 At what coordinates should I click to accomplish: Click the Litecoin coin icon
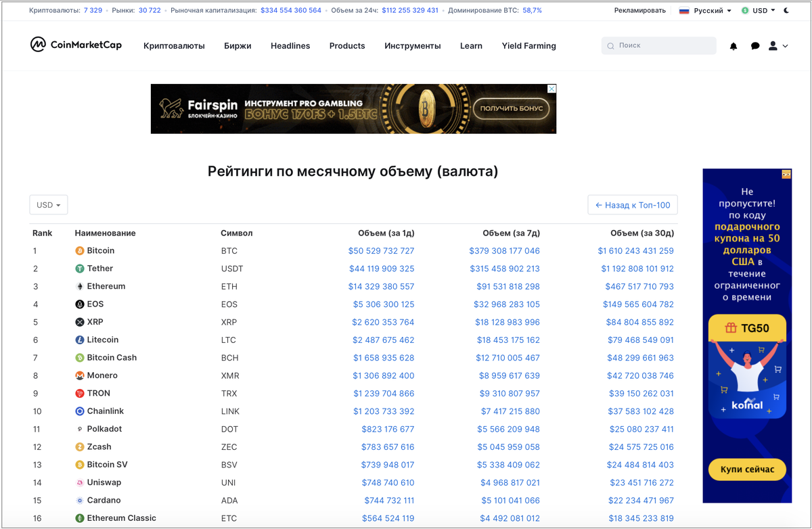pos(80,340)
